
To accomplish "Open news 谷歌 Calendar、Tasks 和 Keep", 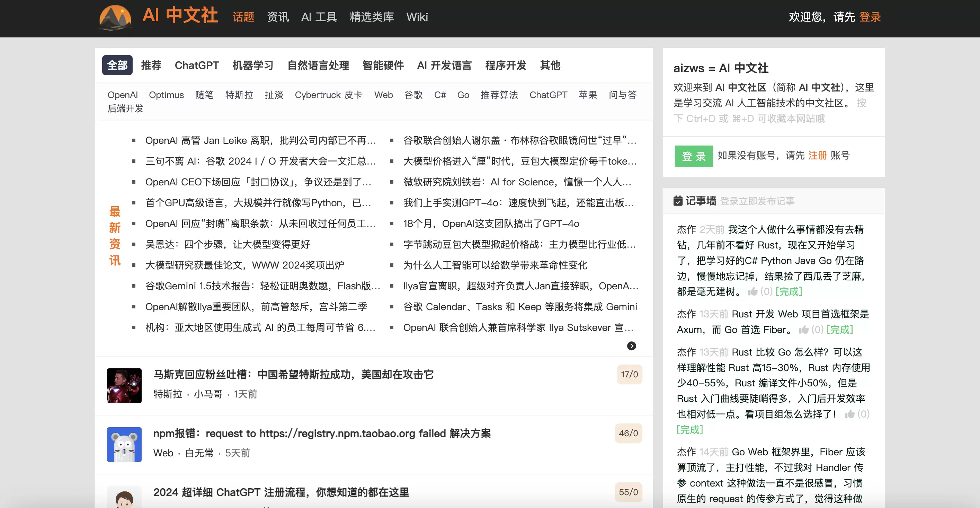I will click(x=520, y=307).
